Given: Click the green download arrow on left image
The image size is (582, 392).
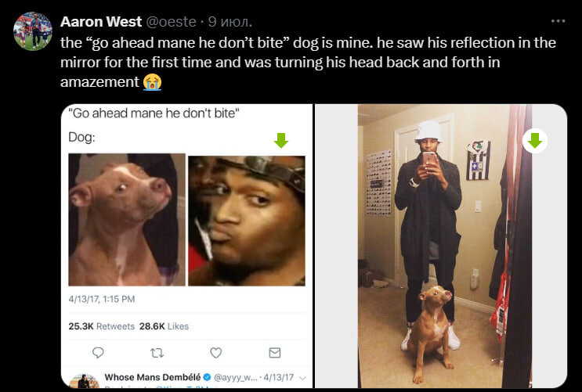Looking at the screenshot, I should point(281,141).
